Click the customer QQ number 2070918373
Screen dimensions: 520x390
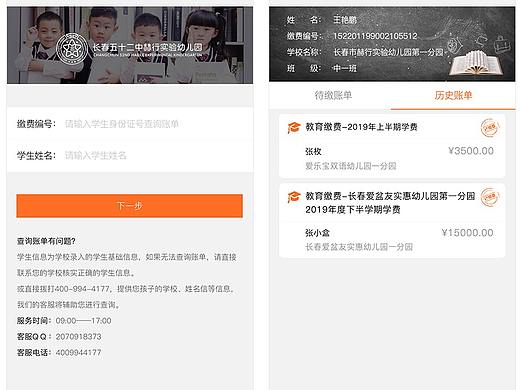[78, 337]
